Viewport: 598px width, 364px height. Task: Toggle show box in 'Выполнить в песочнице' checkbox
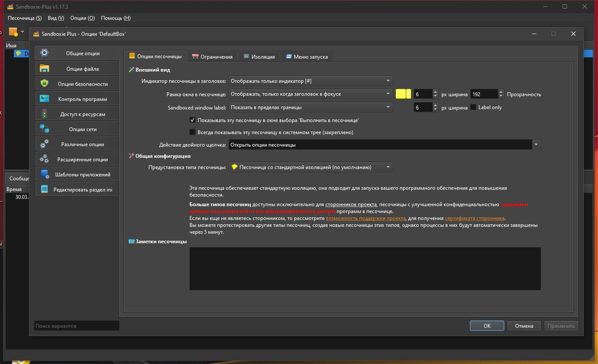pyautogui.click(x=192, y=120)
